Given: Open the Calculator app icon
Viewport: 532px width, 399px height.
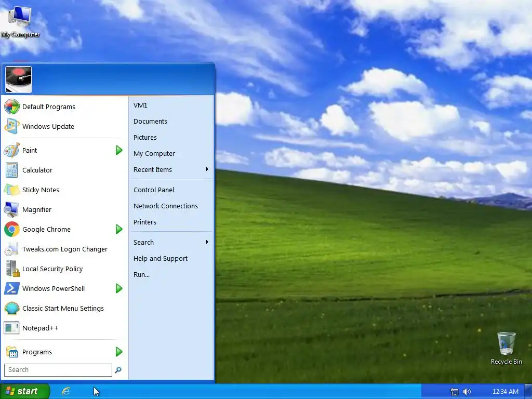Looking at the screenshot, I should (12, 170).
